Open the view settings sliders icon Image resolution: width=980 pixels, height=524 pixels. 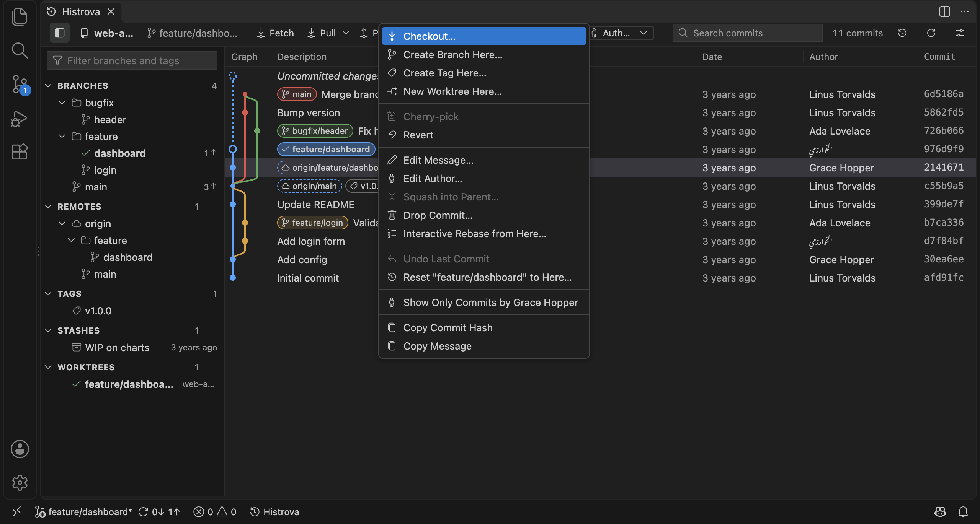pos(960,33)
